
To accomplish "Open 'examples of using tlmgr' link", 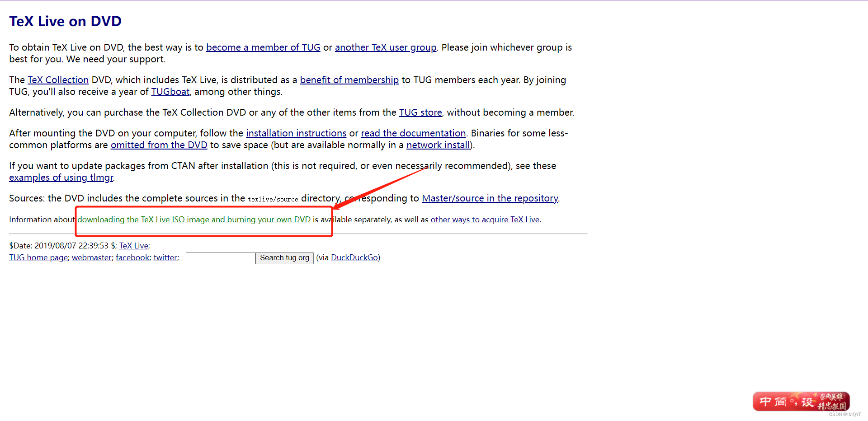I will [x=61, y=178].
